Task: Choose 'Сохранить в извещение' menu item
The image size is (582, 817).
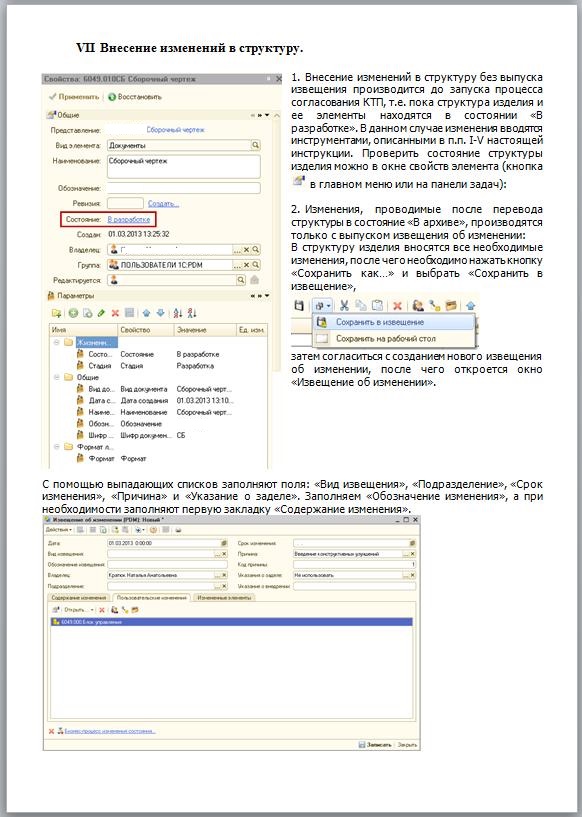Action: click(x=394, y=323)
